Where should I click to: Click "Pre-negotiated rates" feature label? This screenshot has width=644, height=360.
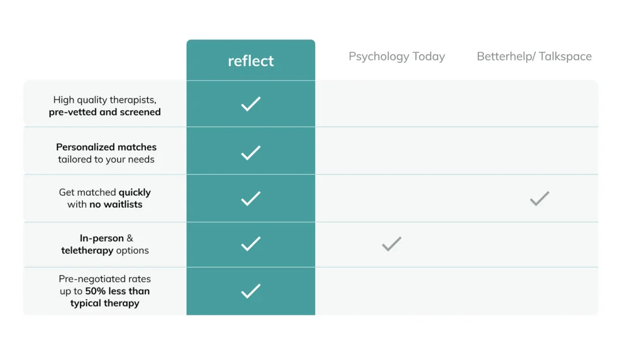coord(104,291)
